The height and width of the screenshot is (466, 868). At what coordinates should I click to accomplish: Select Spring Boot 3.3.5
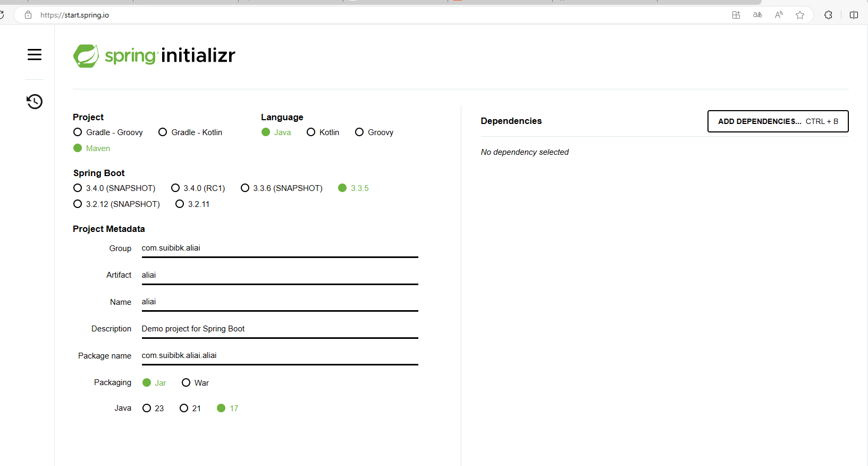pyautogui.click(x=353, y=188)
